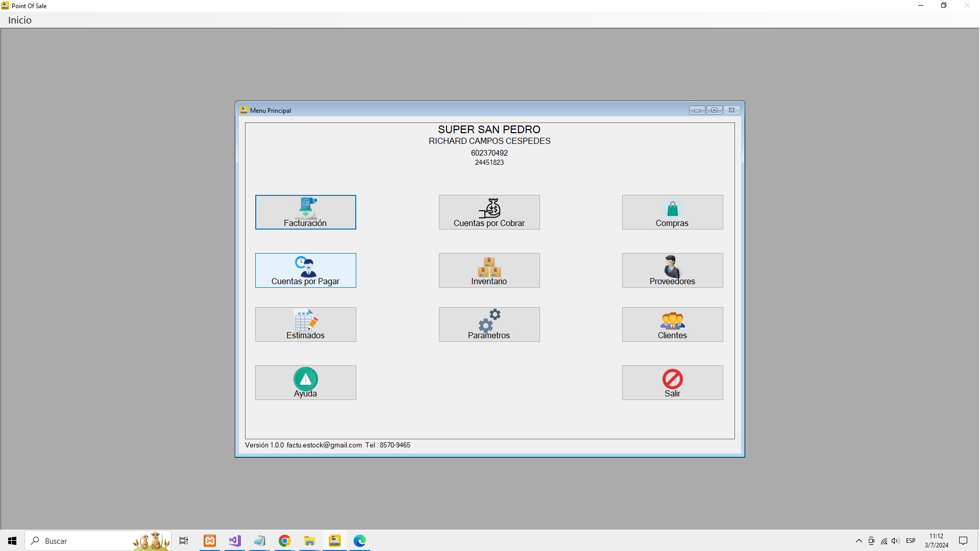Click the Point Of Sale app icon in title bar

[x=5, y=6]
